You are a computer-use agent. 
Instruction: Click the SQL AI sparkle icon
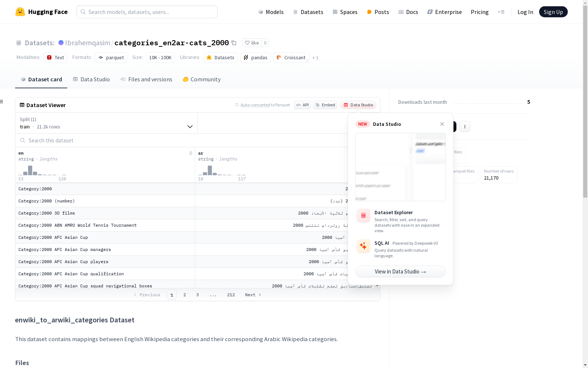point(363,246)
